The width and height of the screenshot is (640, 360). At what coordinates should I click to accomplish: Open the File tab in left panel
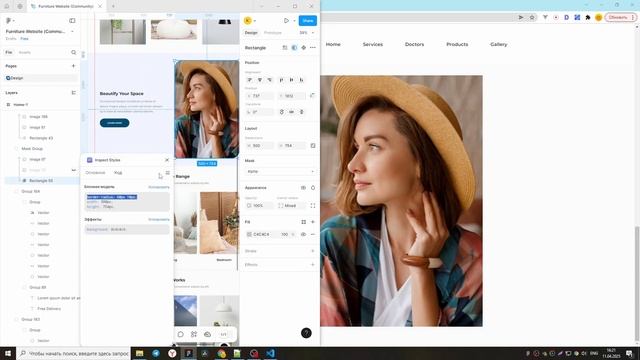[x=9, y=52]
